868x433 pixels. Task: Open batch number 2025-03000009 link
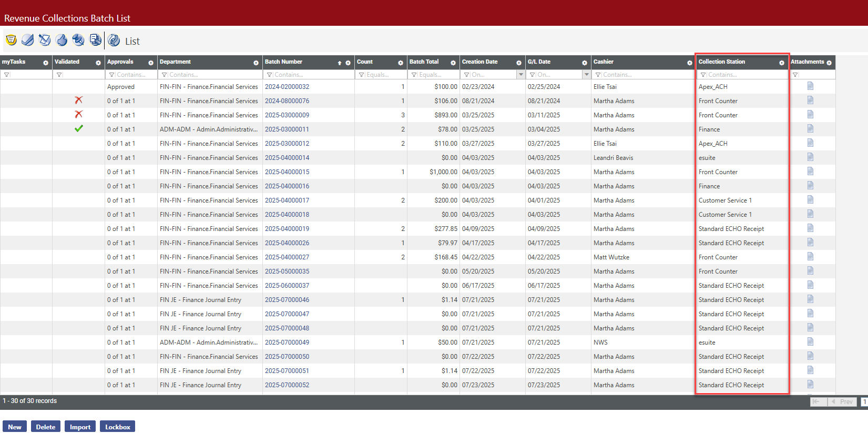287,115
